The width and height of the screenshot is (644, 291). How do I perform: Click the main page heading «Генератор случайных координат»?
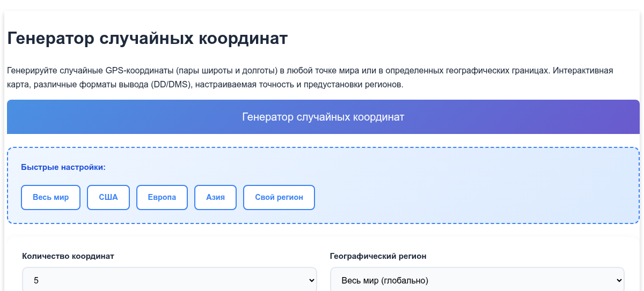point(148,39)
